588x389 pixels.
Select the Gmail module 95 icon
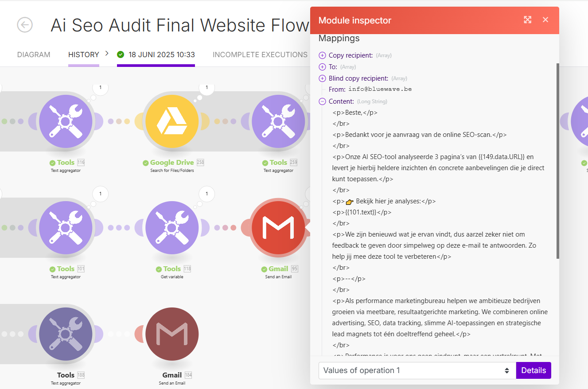(x=278, y=228)
